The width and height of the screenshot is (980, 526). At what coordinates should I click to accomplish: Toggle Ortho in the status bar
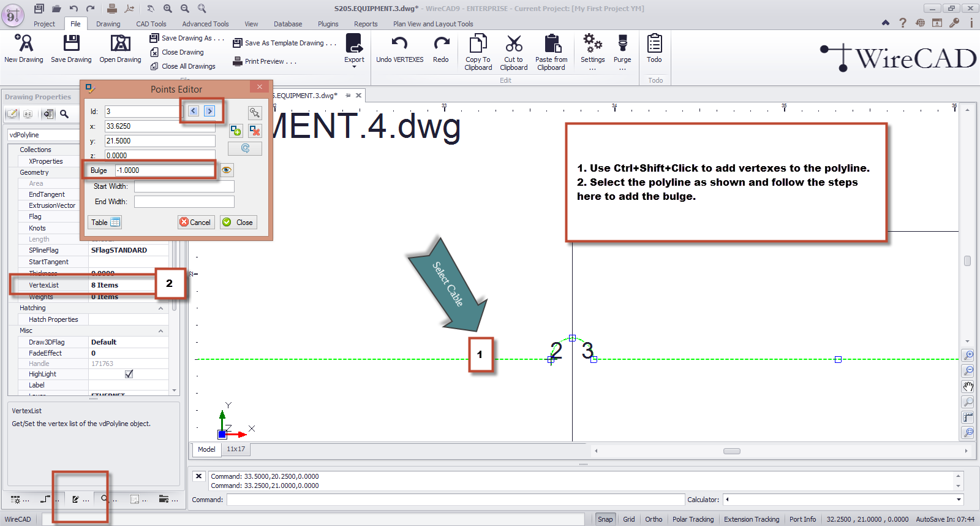[x=654, y=519]
